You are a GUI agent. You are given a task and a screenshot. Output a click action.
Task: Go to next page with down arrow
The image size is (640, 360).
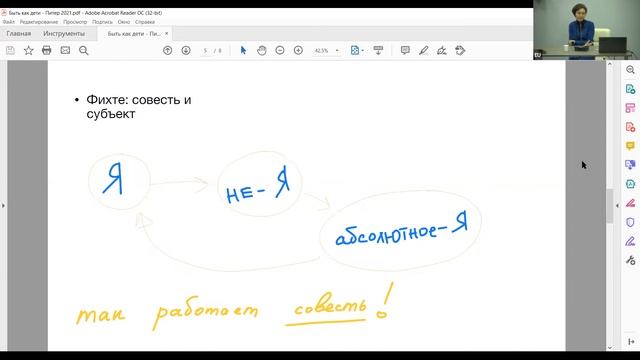pos(186,50)
